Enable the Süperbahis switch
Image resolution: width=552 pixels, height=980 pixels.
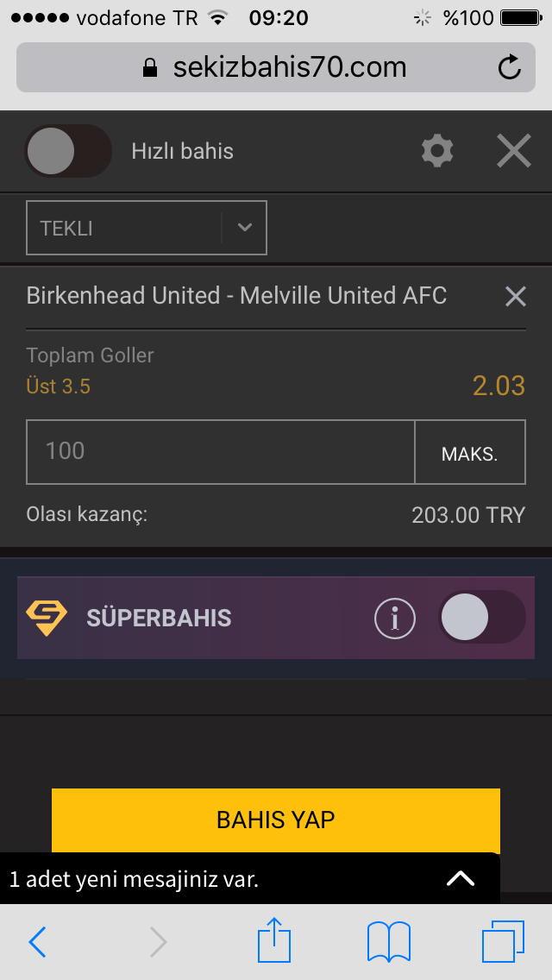tap(482, 618)
